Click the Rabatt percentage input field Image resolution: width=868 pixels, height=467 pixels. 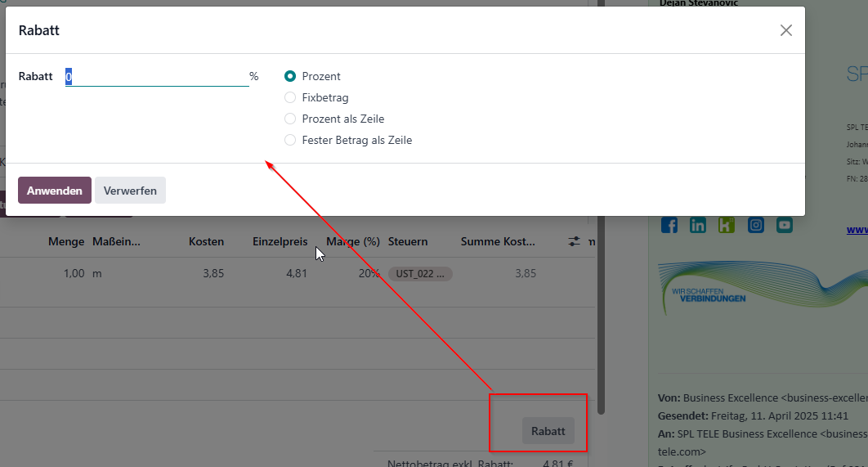click(x=157, y=76)
